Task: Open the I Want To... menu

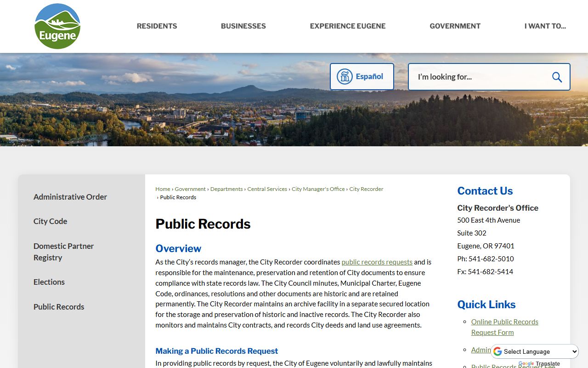Action: 545,26
